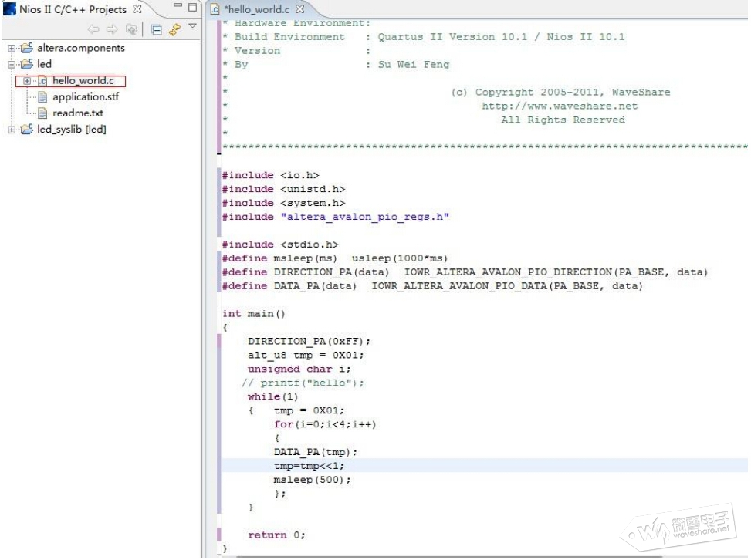
Task: Click the msleep(500); statement
Action: (x=313, y=480)
